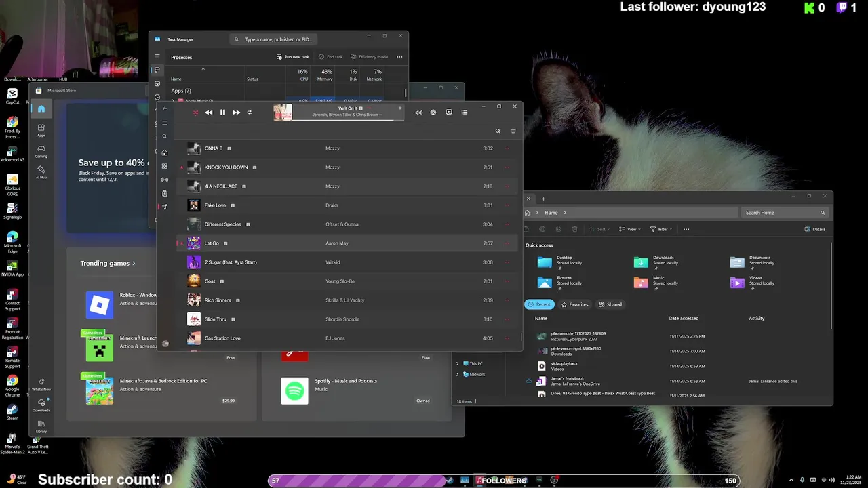Open Gaming section in Microsoft Store
The image size is (868, 488).
(x=41, y=151)
